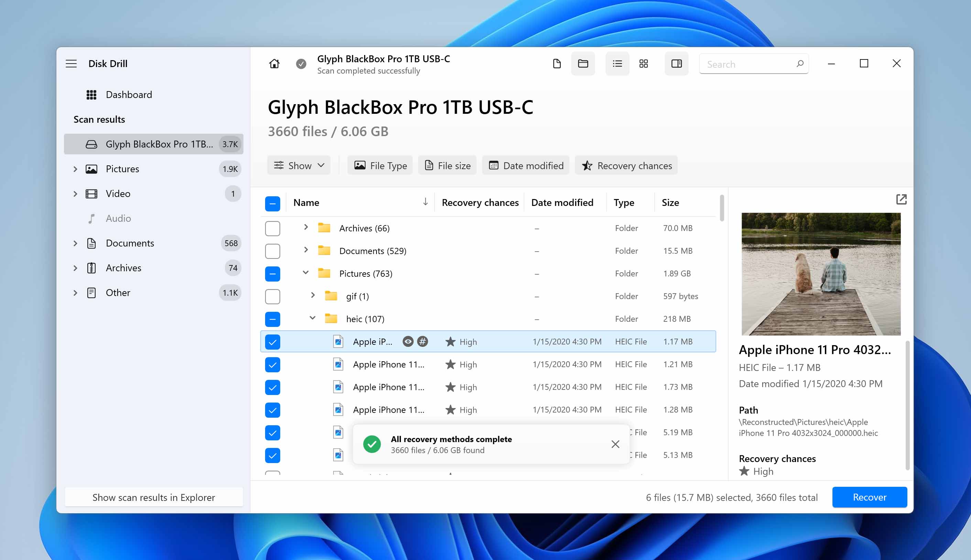Expand Archives in the sidebar
The image size is (971, 560).
pyautogui.click(x=75, y=268)
